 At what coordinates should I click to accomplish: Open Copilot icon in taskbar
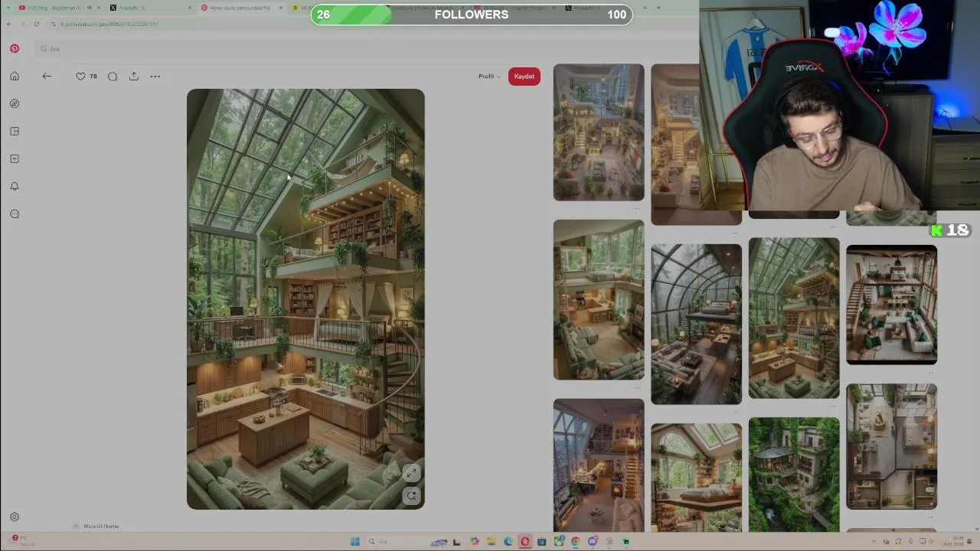point(475,541)
